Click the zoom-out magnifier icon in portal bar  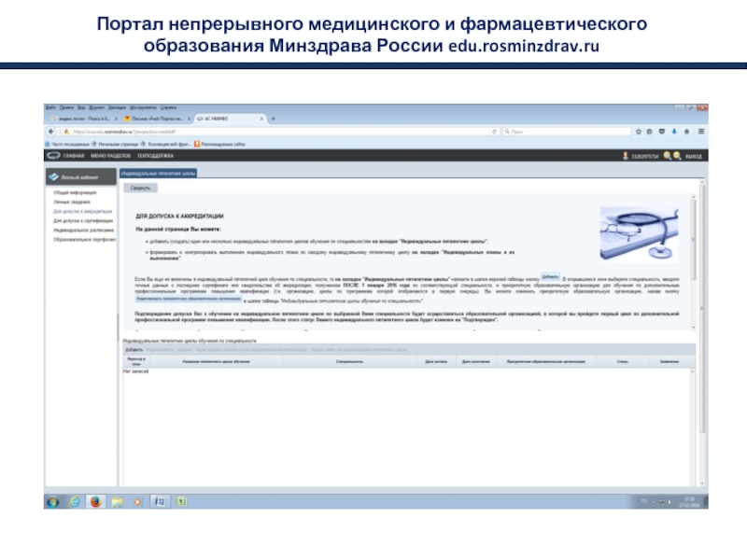pyautogui.click(x=677, y=156)
